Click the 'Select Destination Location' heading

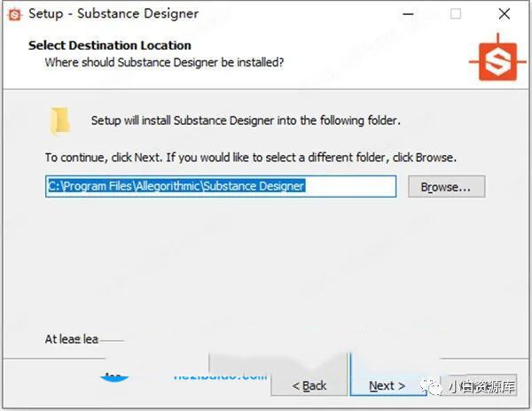pyautogui.click(x=109, y=45)
